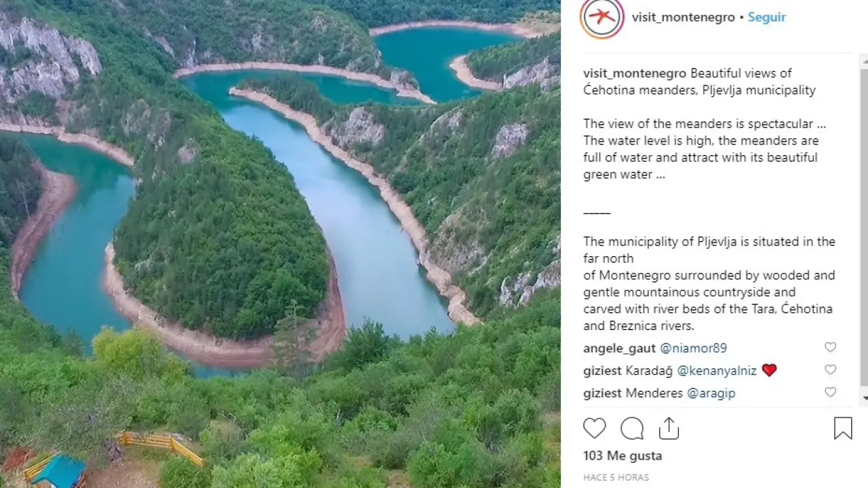Image resolution: width=868 pixels, height=488 pixels.
Task: Open the HACE 5 HORAS timestamp
Action: (616, 478)
